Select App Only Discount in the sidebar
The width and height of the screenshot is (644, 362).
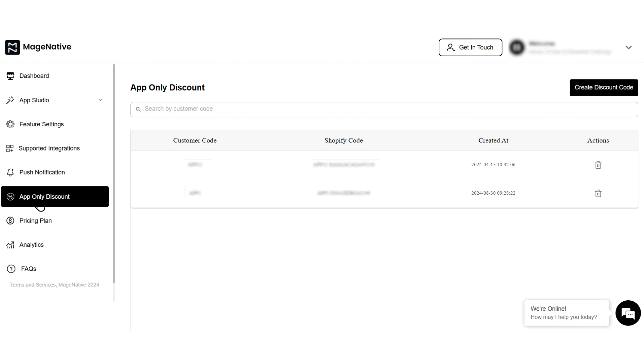pos(44,197)
